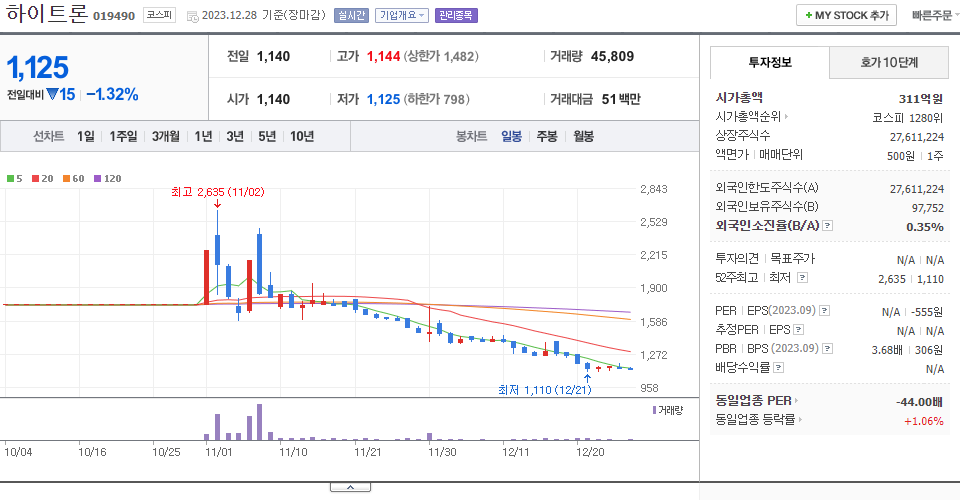
Task: Click the orange 60-day moving average legend
Action: [73, 179]
